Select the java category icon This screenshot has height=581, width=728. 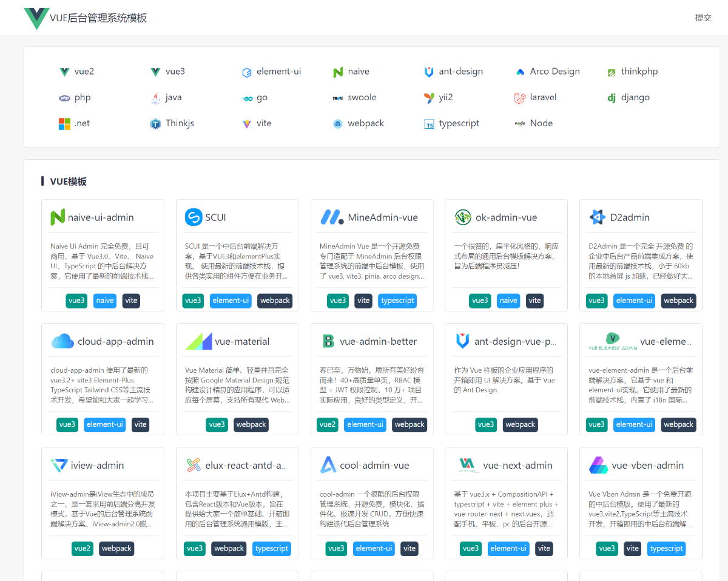155,98
